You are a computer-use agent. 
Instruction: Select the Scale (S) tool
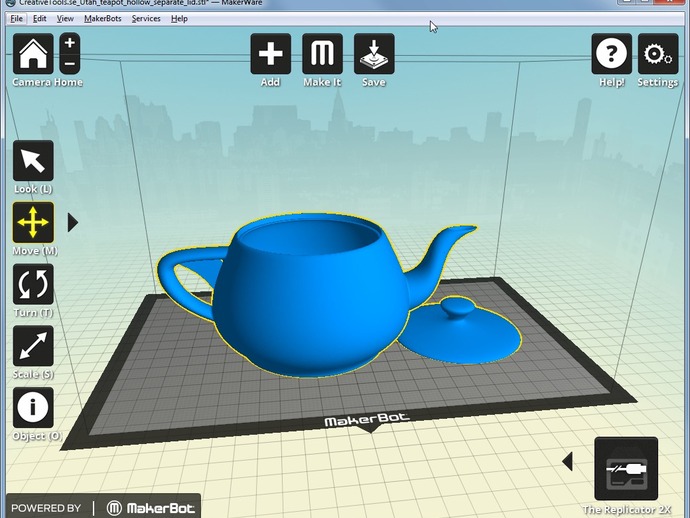(x=33, y=346)
